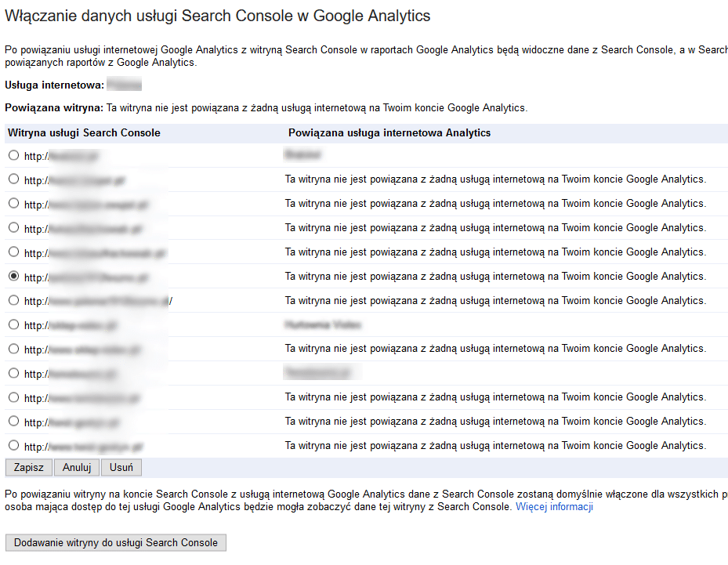The height and width of the screenshot is (565, 728).
Task: Open the Więcej informacji link
Action: point(554,506)
